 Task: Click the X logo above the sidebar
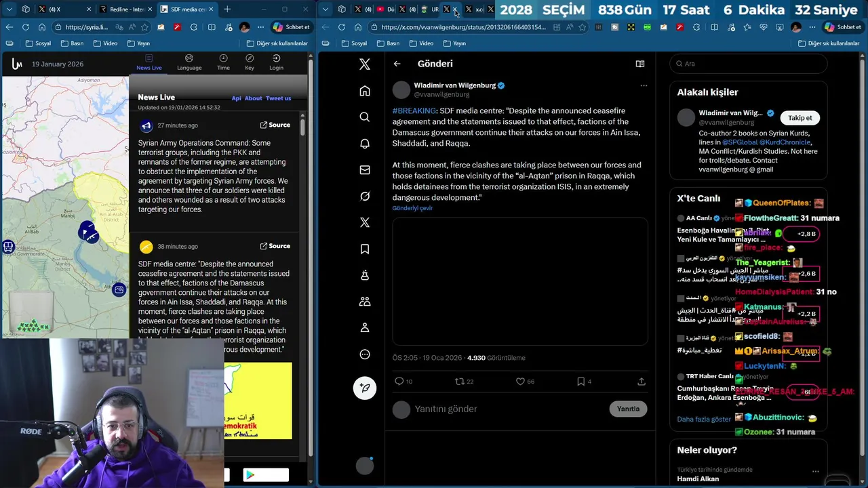pos(365,64)
